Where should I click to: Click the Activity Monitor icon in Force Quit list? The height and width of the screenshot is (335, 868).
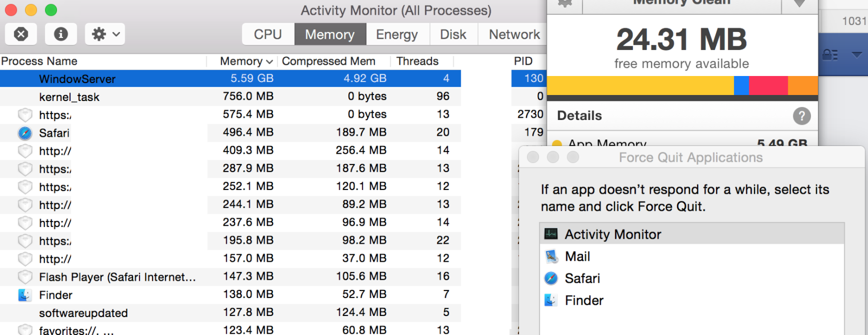(551, 234)
